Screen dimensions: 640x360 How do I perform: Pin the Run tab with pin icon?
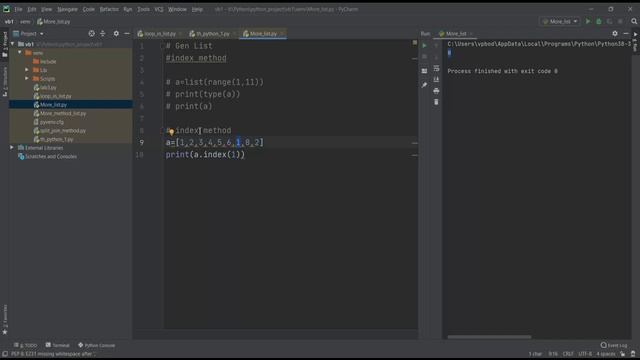[424, 85]
